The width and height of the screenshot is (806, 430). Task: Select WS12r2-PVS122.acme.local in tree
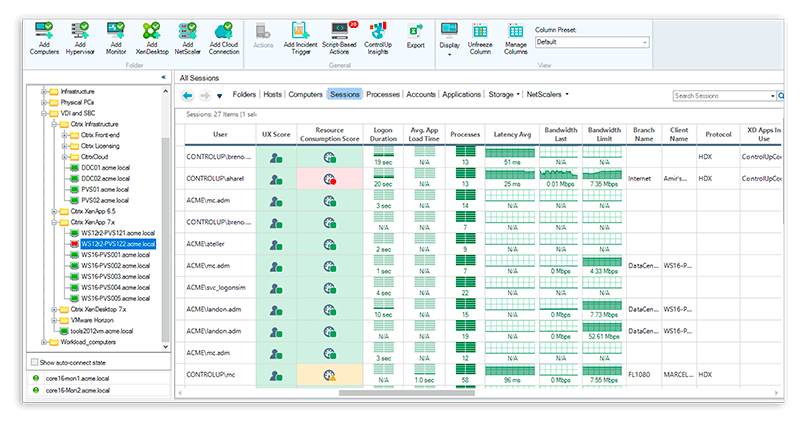tap(118, 244)
